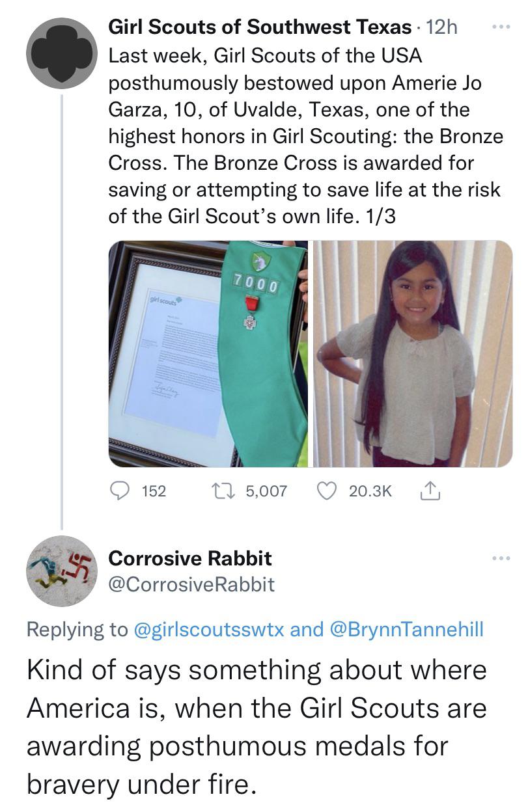Tap the 5,007 retweets count
The height and width of the screenshot is (812, 528).
coord(266,491)
